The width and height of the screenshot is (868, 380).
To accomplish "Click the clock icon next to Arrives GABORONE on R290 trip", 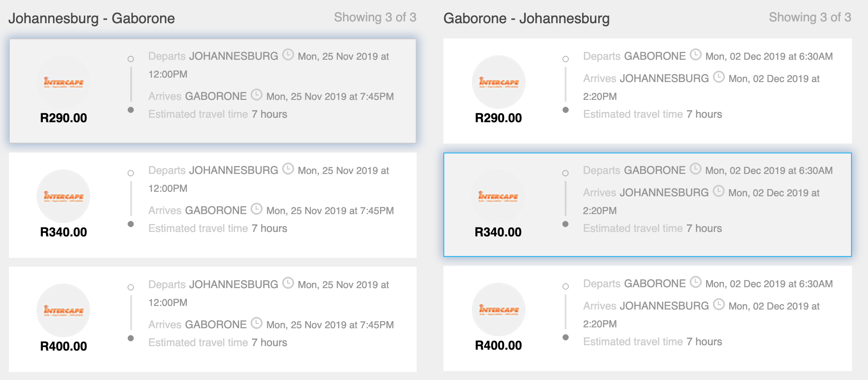I will [256, 95].
